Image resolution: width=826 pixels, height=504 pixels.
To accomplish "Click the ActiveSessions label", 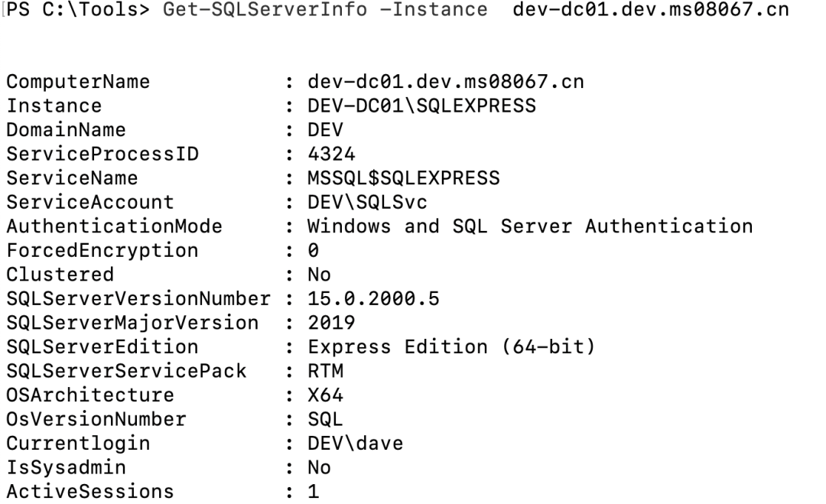I will 90,492.
